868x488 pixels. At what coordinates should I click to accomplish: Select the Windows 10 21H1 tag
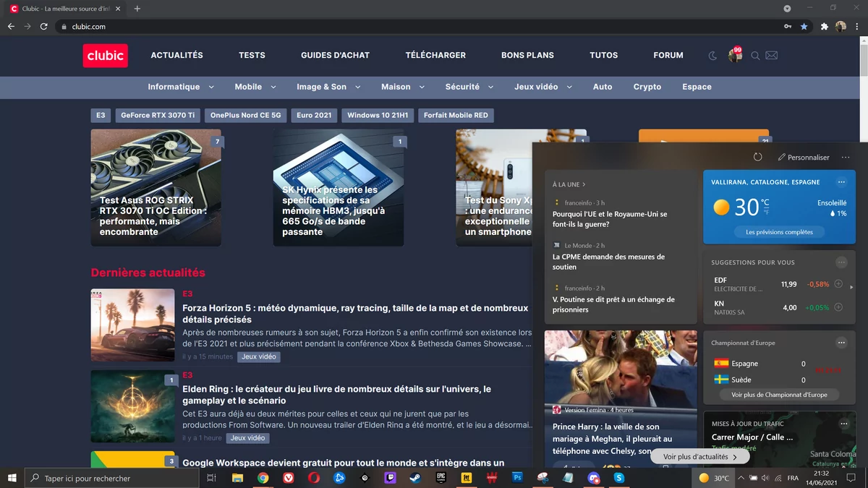(x=378, y=115)
